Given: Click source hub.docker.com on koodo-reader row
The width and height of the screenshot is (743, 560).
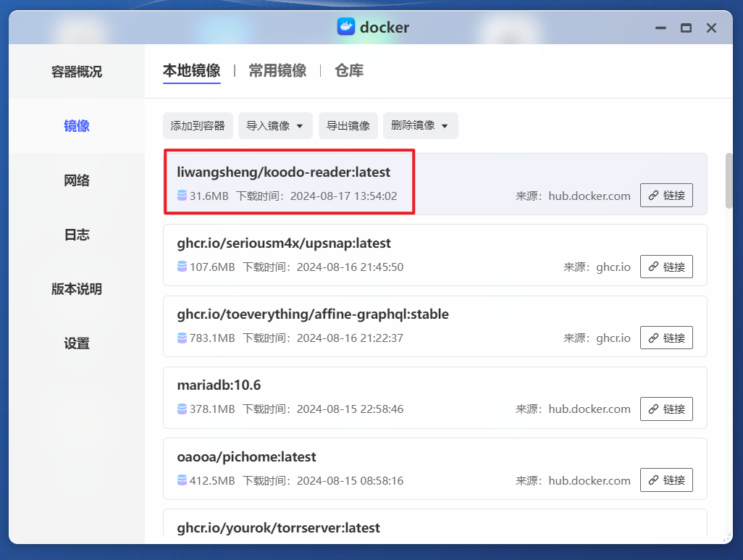Looking at the screenshot, I should click(x=589, y=196).
